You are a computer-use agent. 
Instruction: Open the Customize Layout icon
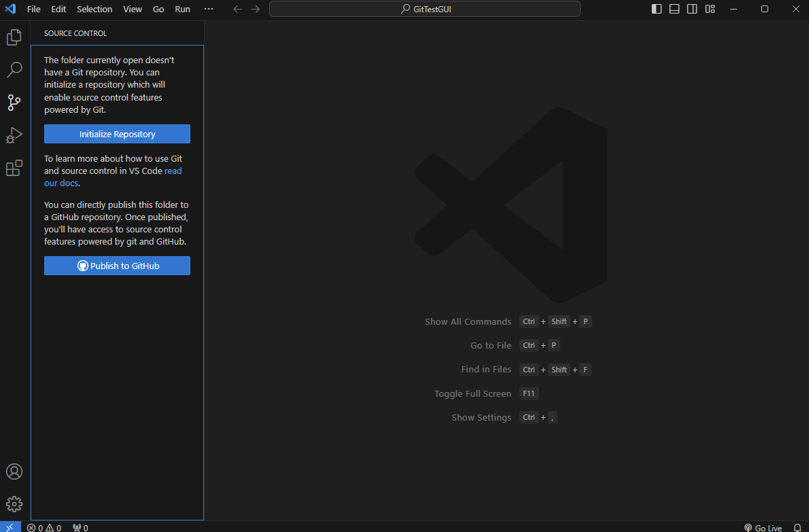tap(710, 9)
